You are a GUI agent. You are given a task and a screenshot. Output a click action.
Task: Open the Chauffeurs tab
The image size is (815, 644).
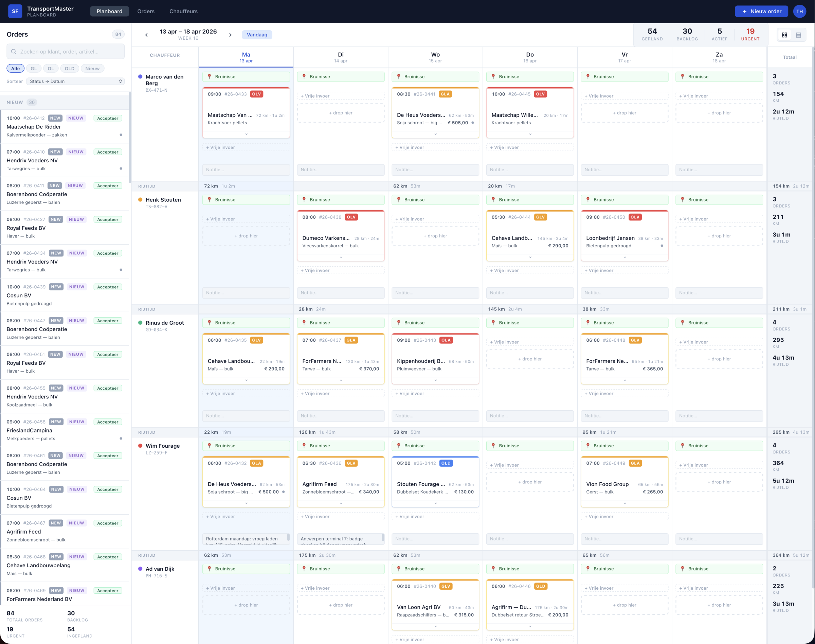pyautogui.click(x=183, y=11)
